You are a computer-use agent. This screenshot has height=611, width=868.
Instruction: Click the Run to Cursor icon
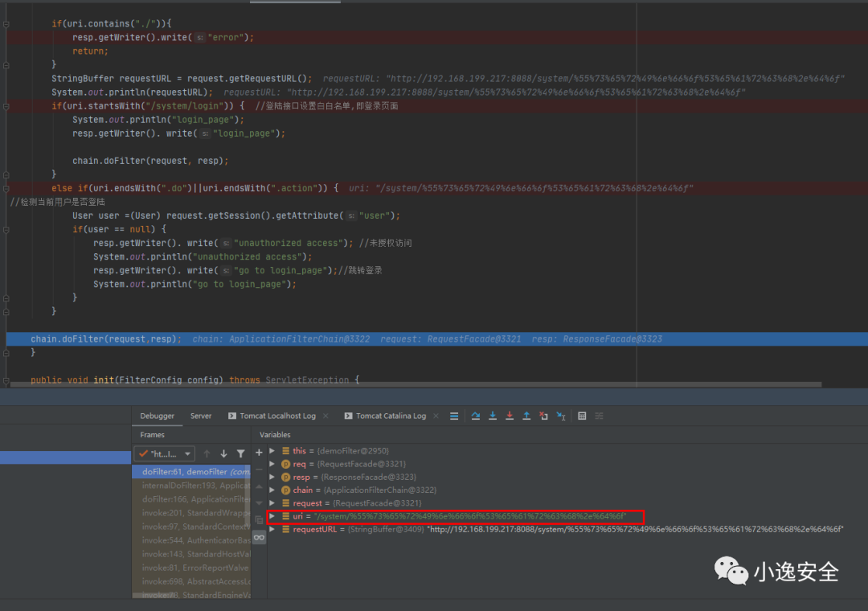tap(561, 416)
